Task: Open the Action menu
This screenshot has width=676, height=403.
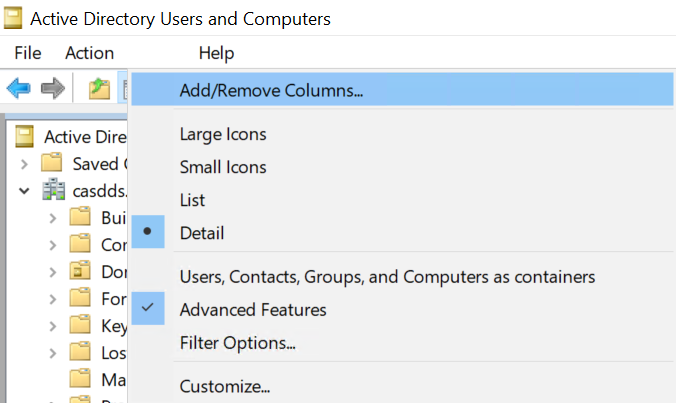Action: point(90,53)
